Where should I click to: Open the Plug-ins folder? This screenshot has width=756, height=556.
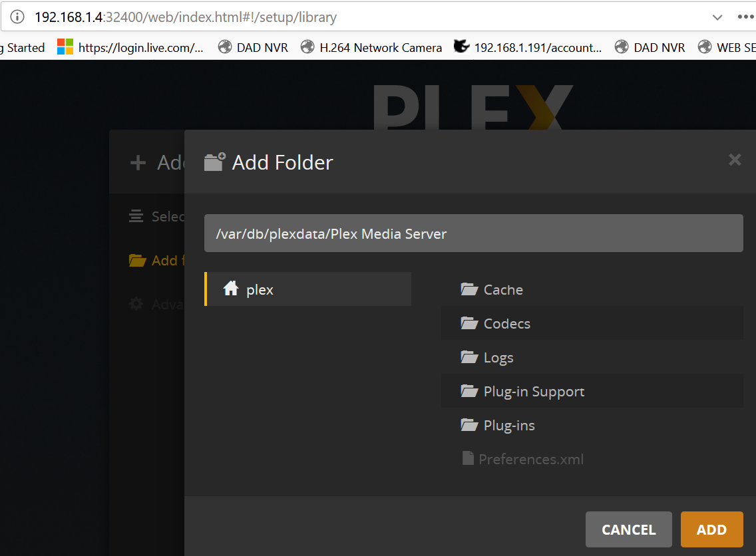point(592,425)
